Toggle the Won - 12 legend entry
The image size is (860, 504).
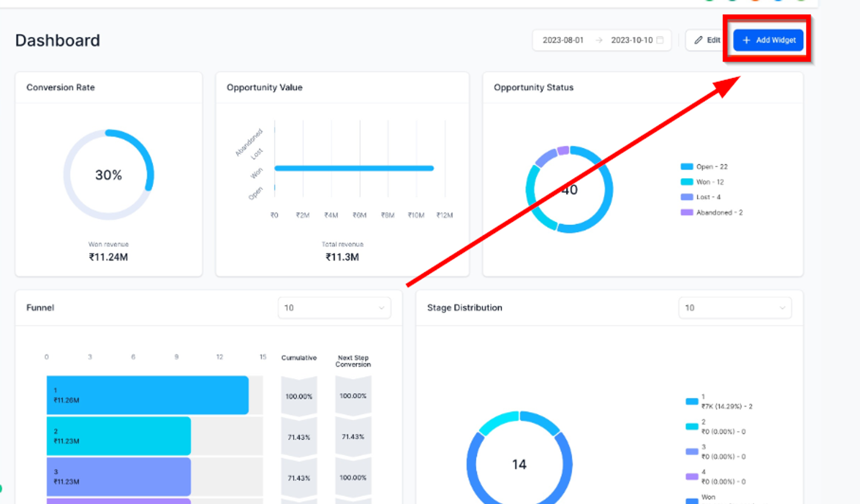(x=702, y=182)
